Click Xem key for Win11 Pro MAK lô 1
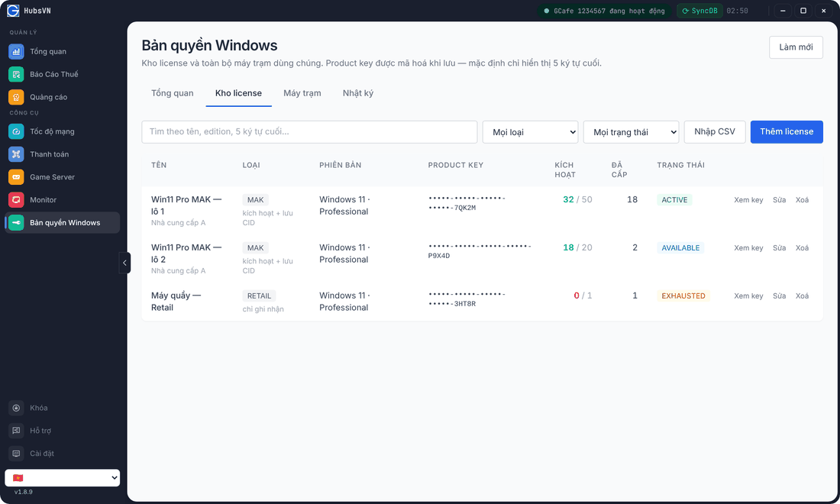The width and height of the screenshot is (840, 504). point(748,200)
